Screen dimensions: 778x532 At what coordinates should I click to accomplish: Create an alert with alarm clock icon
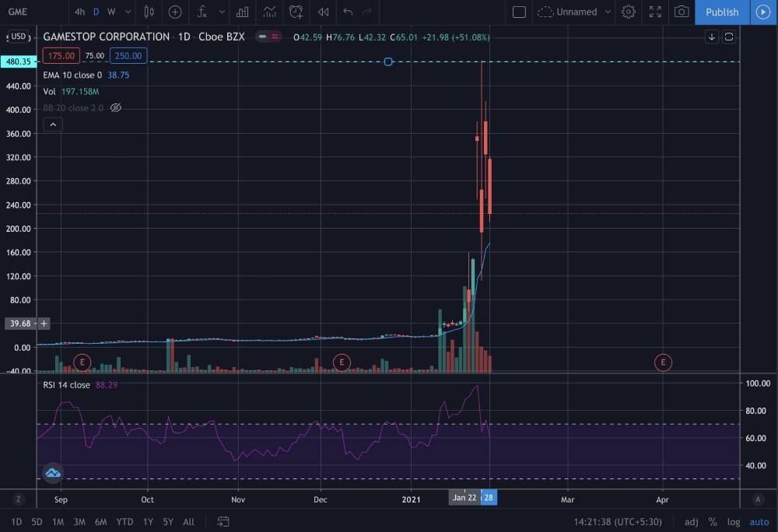tap(296, 12)
